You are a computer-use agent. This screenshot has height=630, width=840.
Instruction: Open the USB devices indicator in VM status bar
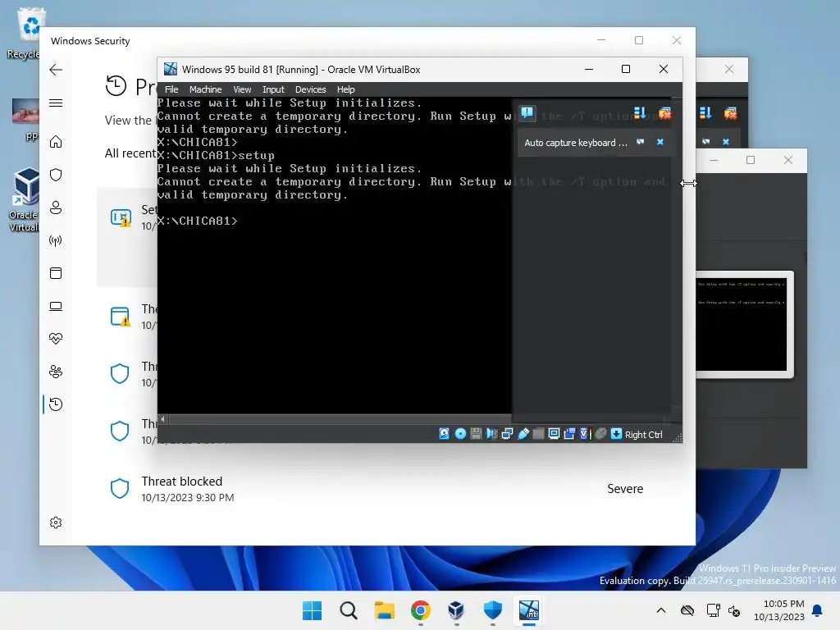(x=523, y=434)
